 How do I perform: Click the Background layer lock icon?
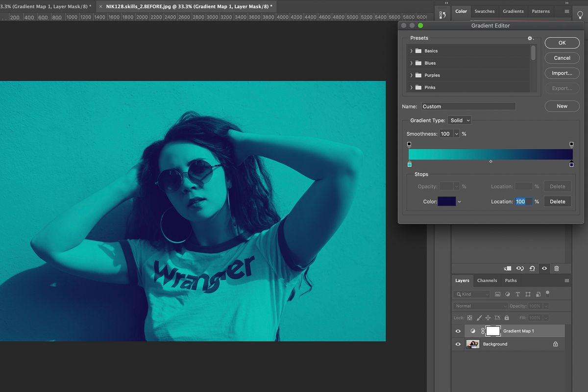coord(555,344)
